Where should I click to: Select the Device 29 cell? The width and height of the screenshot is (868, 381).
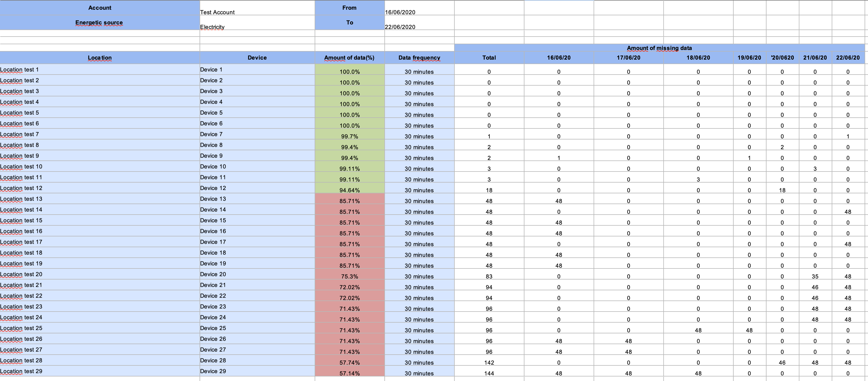tap(257, 371)
